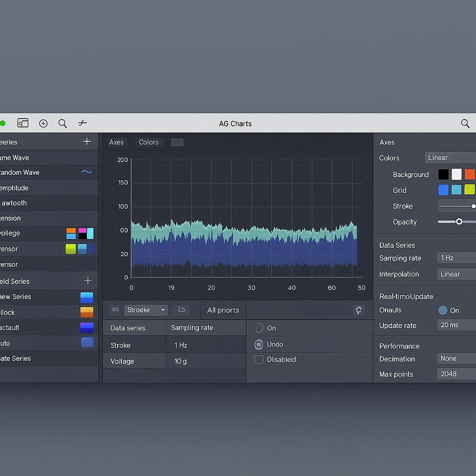Click the list lines icon below chart
The width and height of the screenshot is (476, 476).
pyautogui.click(x=115, y=310)
